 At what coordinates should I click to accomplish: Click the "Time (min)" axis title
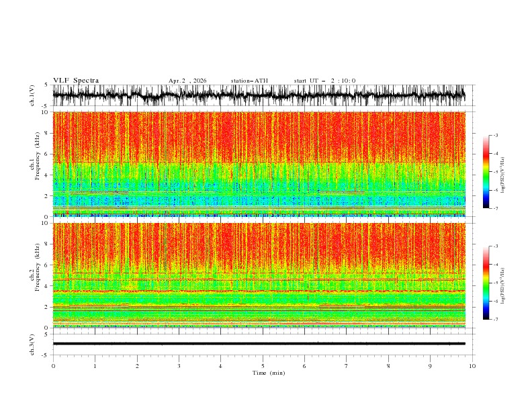coord(269,373)
